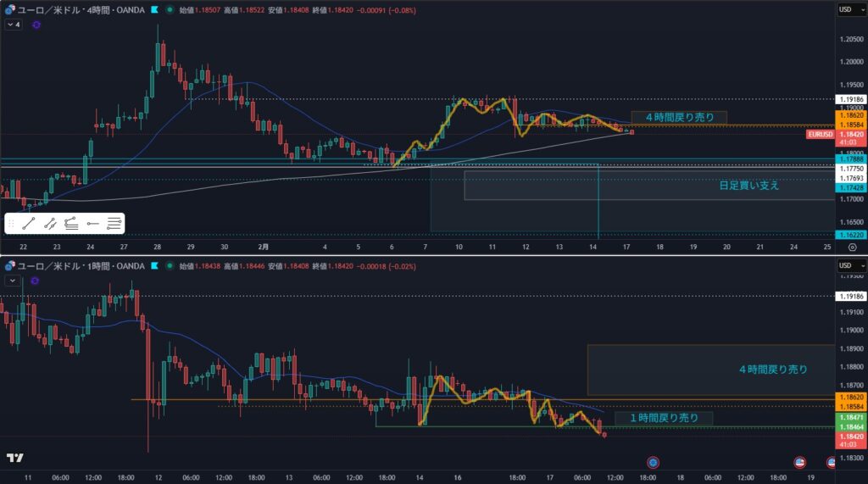
Task: Click the TradingView logo at bottom left
Action: 14,458
